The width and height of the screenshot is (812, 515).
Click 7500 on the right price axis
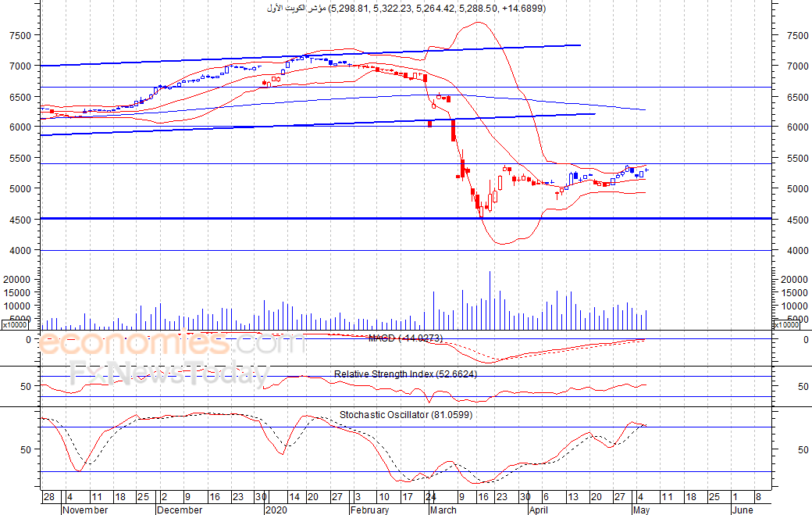(x=797, y=35)
